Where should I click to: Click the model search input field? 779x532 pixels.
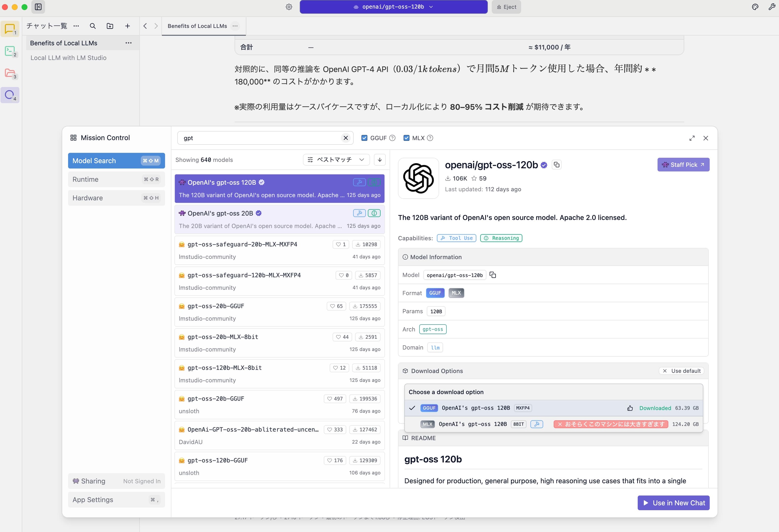(x=262, y=138)
